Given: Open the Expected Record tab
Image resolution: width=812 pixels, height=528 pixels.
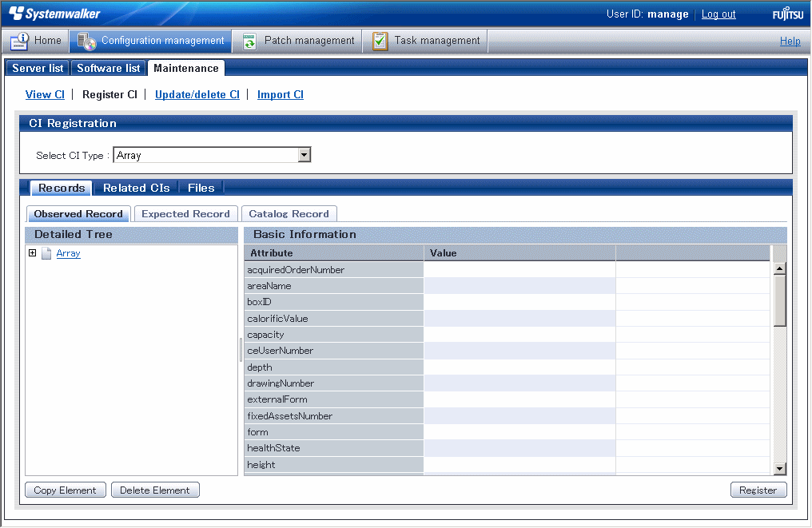Looking at the screenshot, I should point(185,214).
